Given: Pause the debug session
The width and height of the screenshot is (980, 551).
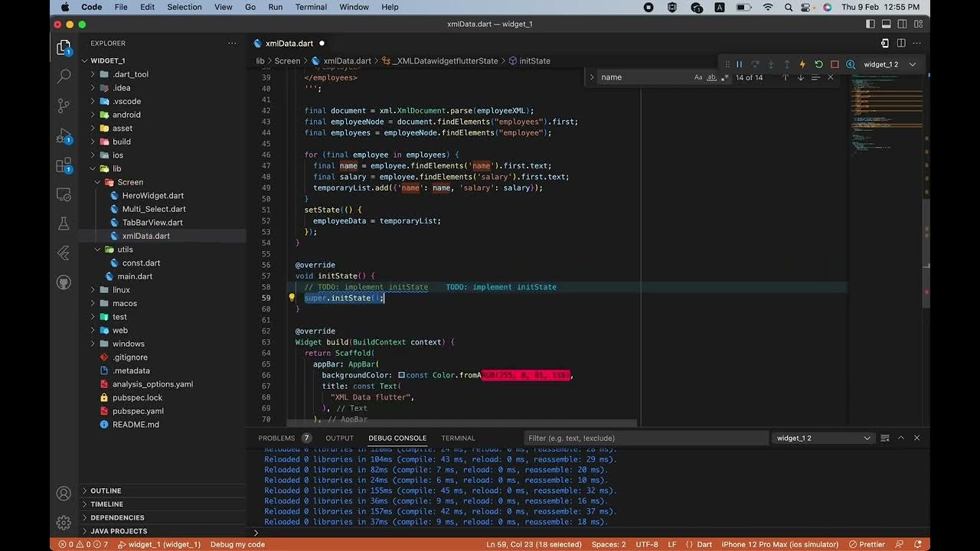Looking at the screenshot, I should (x=739, y=64).
